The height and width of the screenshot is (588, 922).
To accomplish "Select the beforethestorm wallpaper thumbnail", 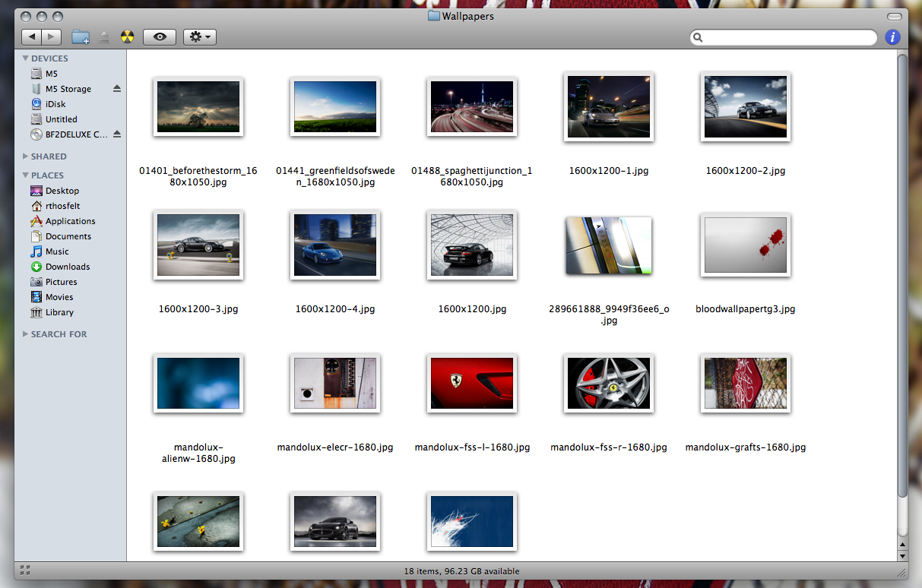I will 198,106.
